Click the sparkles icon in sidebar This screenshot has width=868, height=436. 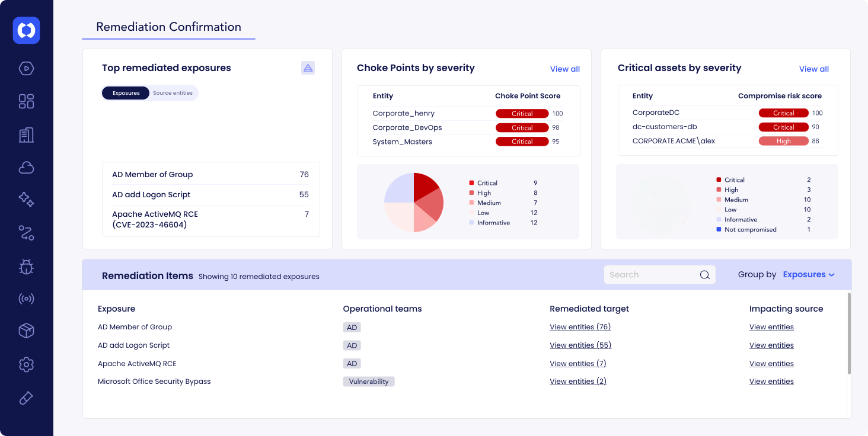[26, 200]
